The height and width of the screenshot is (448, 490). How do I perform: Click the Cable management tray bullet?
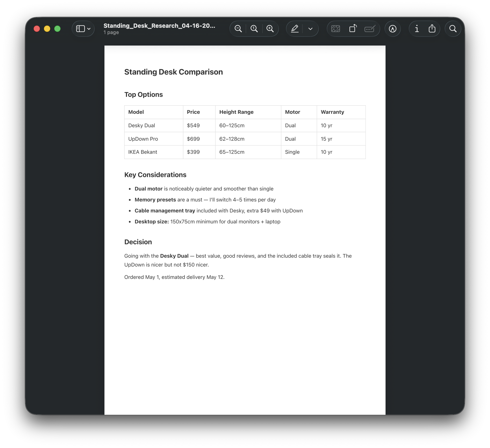point(219,211)
